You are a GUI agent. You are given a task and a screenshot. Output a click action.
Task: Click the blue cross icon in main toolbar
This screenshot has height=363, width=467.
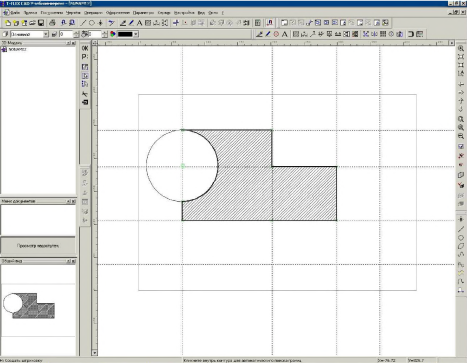point(176,23)
